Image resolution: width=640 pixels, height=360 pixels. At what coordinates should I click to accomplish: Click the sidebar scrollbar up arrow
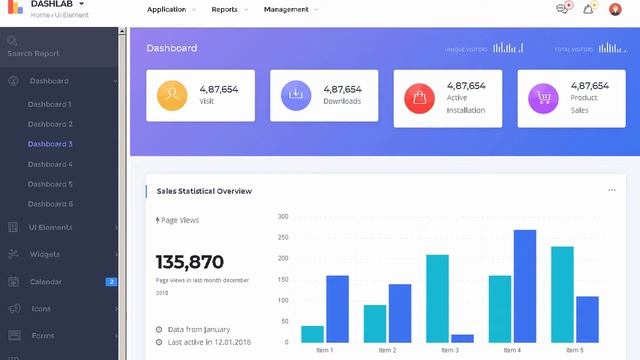coord(122,31)
